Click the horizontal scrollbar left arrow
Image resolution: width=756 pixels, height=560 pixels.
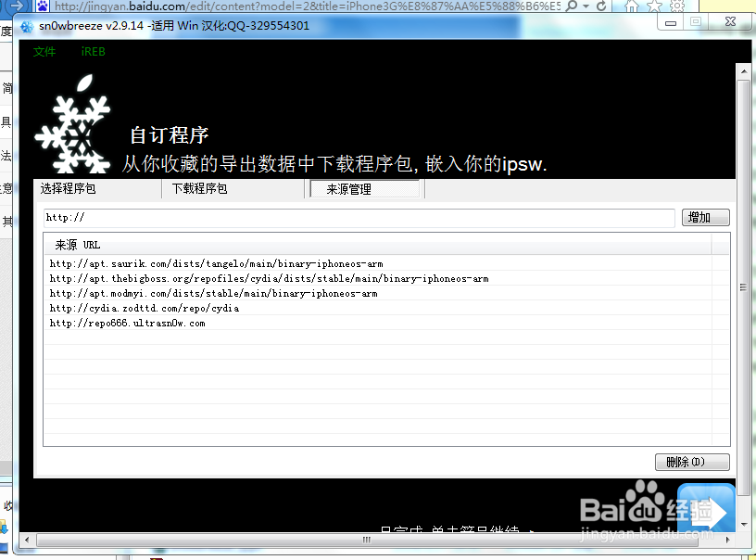27,540
